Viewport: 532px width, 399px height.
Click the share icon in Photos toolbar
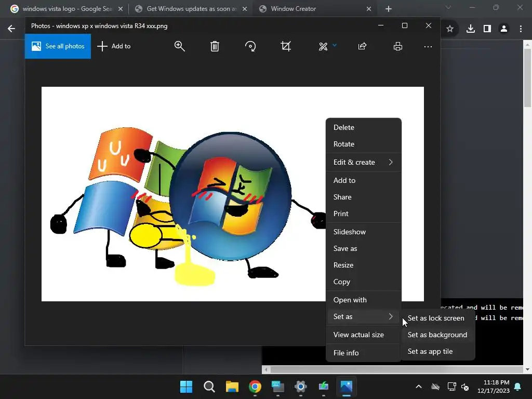pyautogui.click(x=362, y=46)
